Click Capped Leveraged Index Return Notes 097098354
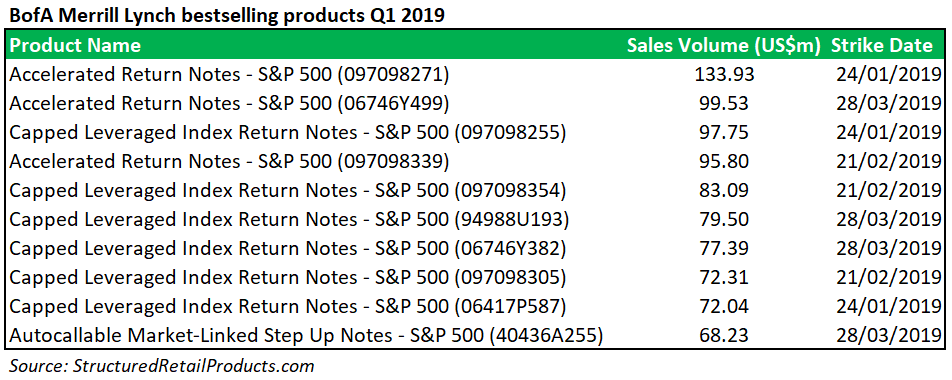Viewport: 952px width, 380px height. pyautogui.click(x=288, y=190)
